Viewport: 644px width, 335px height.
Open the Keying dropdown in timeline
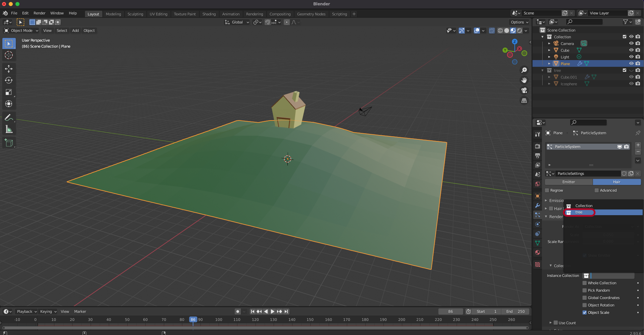(48, 312)
